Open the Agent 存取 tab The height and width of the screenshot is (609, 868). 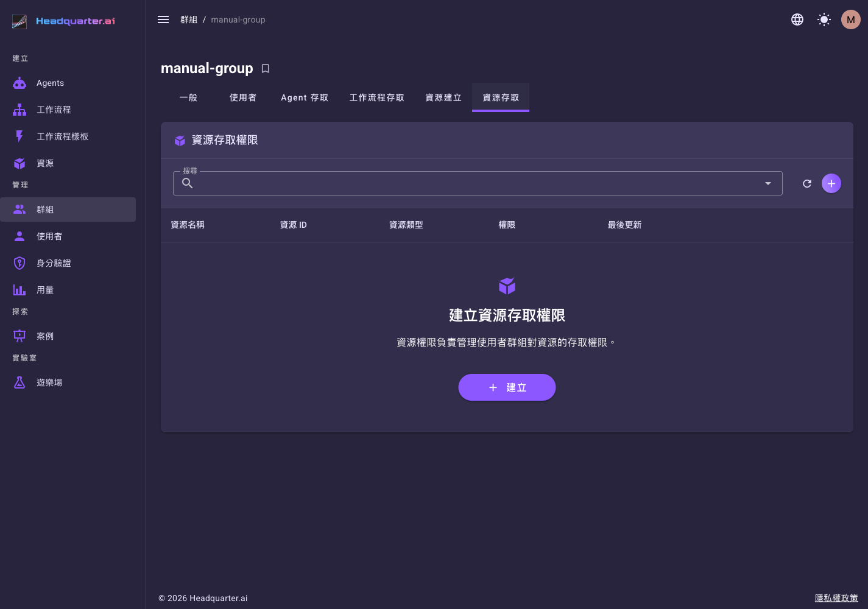coord(305,97)
